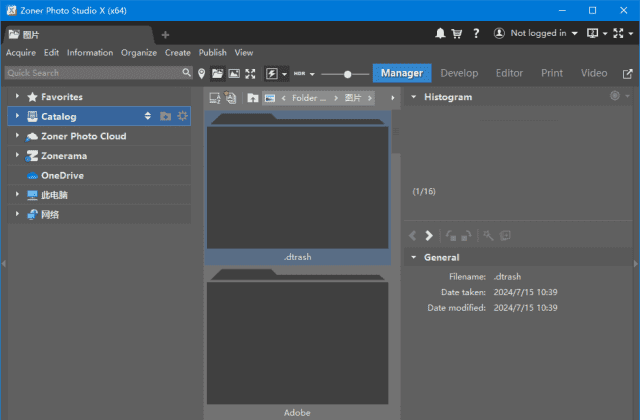Click the Folder breadcrumb segment
This screenshot has width=640, height=420.
click(309, 98)
